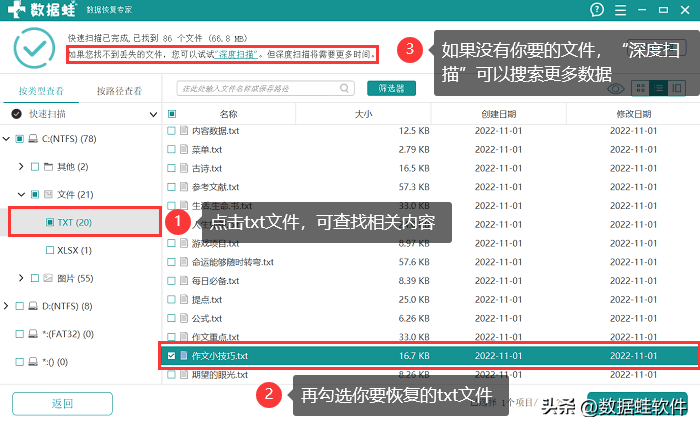
Task: Sort by 修改日期 column header
Action: tap(634, 114)
